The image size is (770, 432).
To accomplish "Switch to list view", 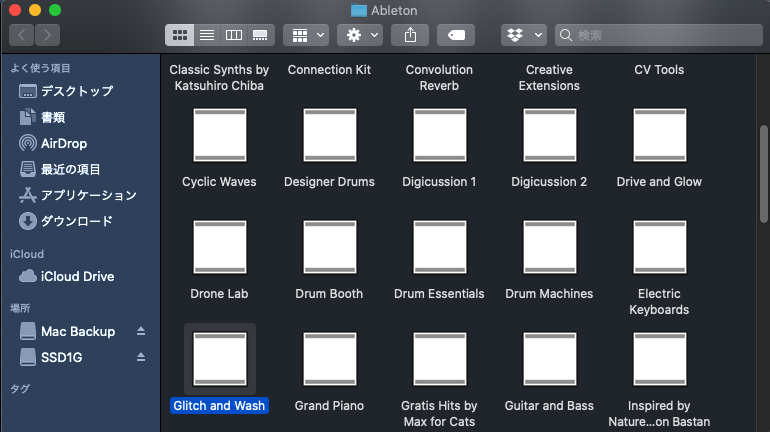I will point(207,35).
